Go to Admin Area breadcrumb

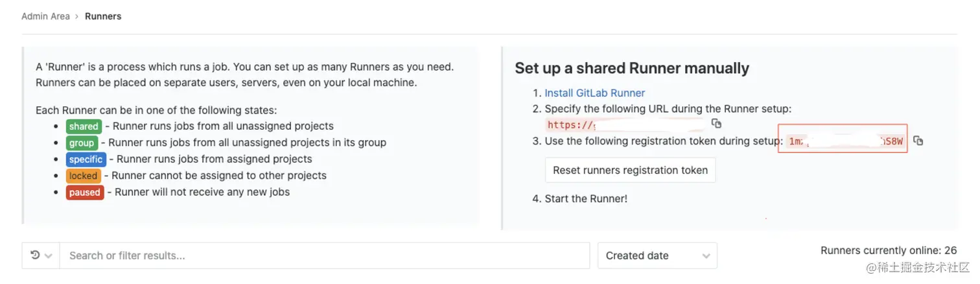coord(45,16)
